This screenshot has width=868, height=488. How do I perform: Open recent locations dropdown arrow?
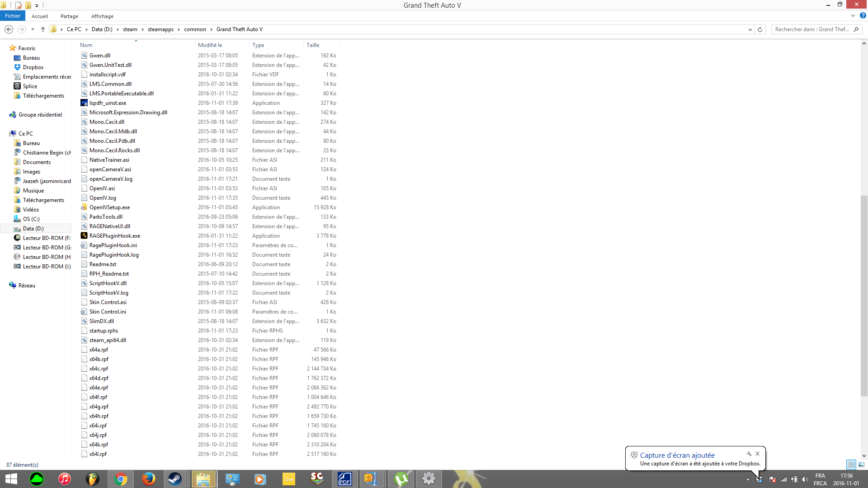[x=33, y=29]
